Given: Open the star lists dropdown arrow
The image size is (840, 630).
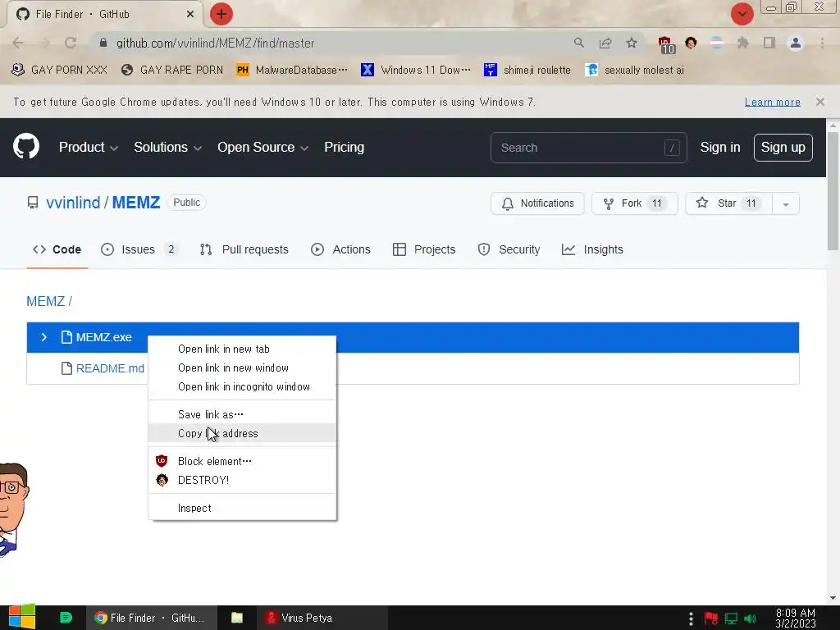Looking at the screenshot, I should click(x=785, y=203).
